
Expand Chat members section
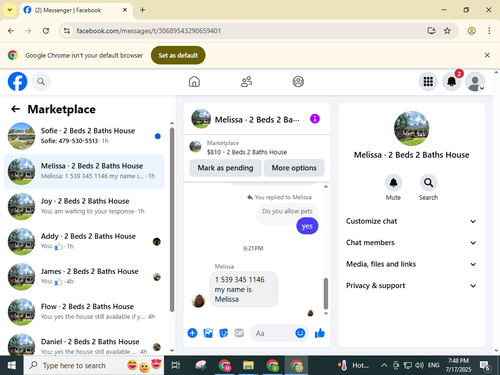pos(411,243)
